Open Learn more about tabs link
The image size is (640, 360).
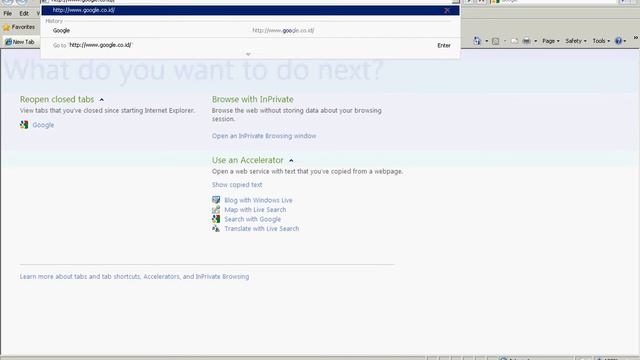(x=134, y=276)
